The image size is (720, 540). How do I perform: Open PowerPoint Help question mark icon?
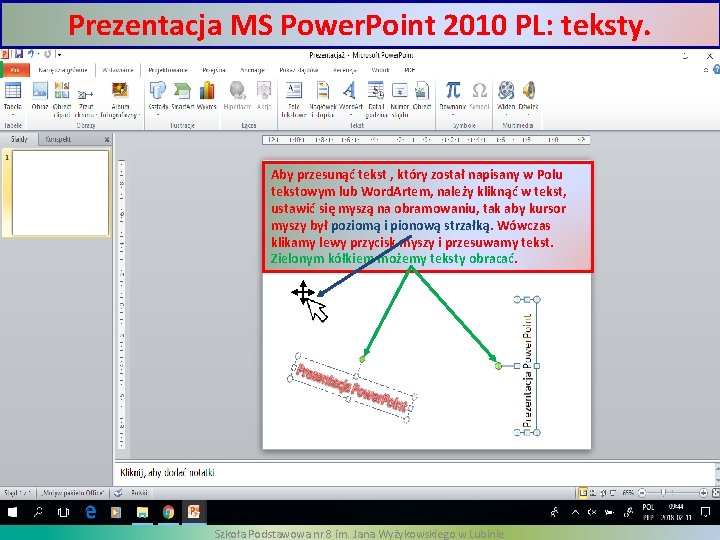tap(716, 70)
